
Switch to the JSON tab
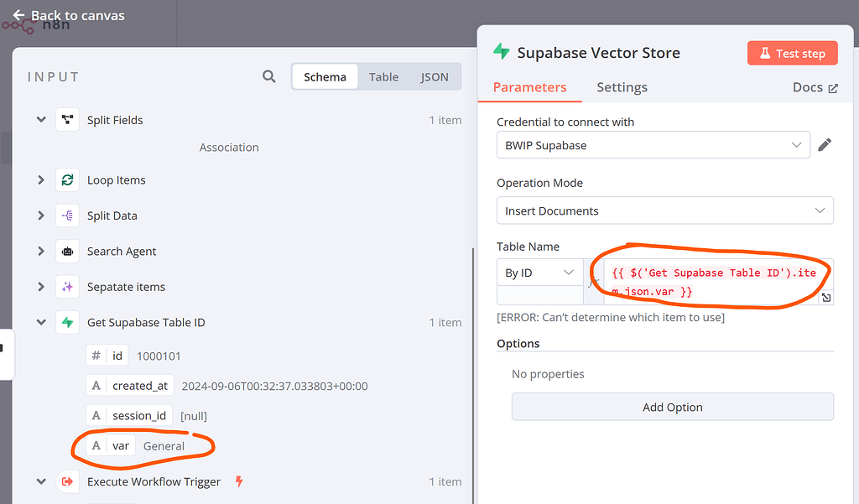[435, 76]
